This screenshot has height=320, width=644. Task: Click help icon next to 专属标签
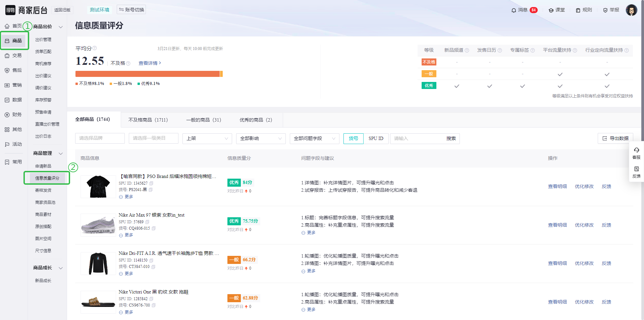pos(533,50)
